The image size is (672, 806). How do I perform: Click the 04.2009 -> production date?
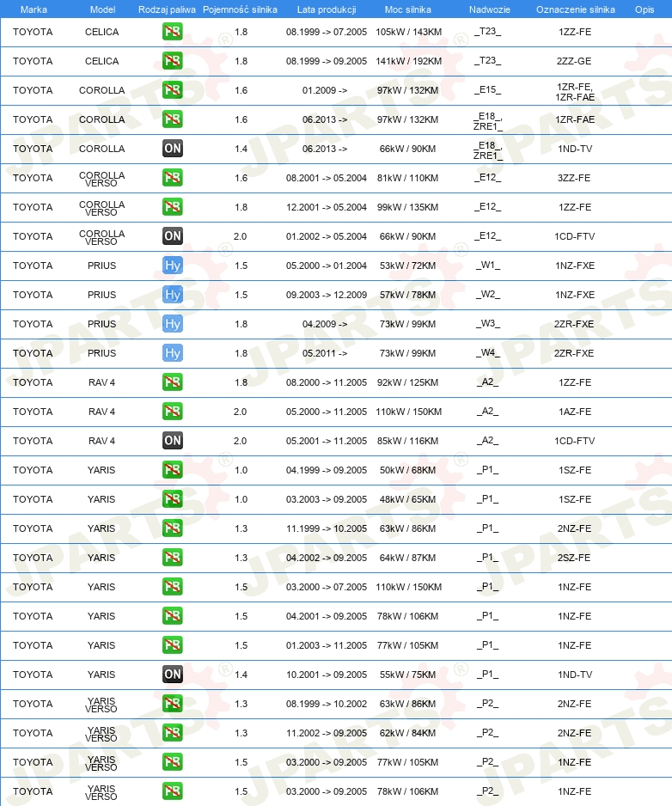[x=325, y=324]
